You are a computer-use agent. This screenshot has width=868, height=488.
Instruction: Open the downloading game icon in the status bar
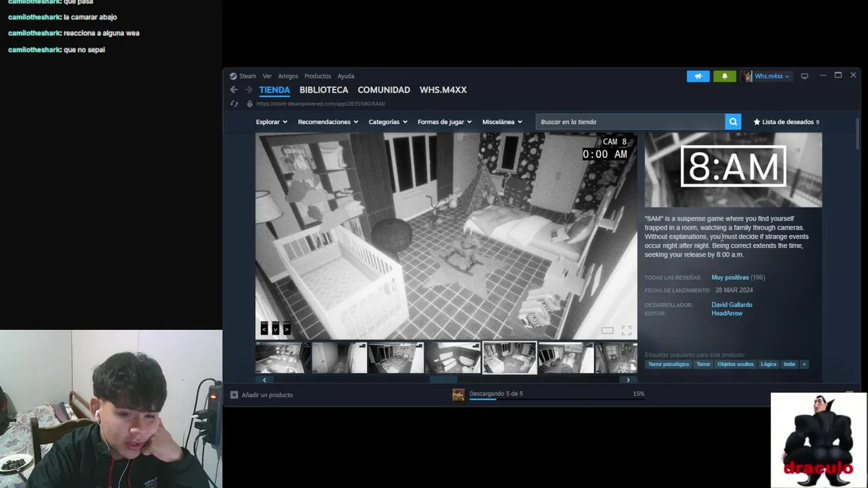(x=458, y=394)
